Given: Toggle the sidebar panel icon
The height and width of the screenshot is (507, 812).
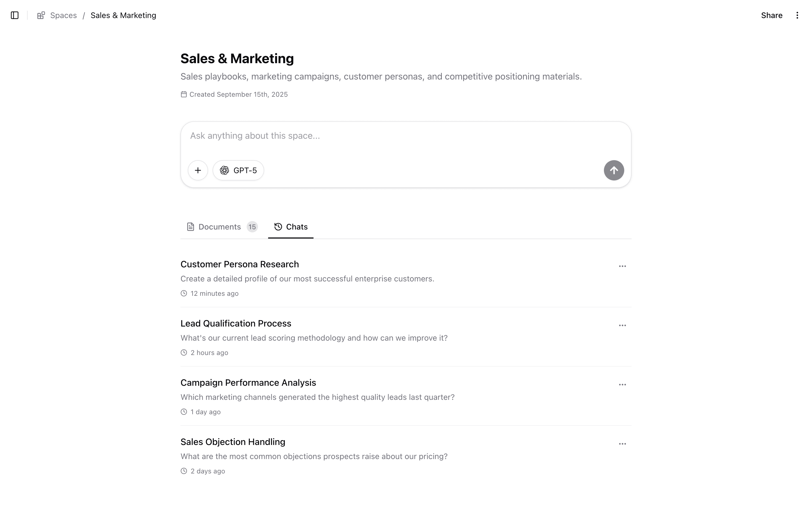Looking at the screenshot, I should click(14, 16).
